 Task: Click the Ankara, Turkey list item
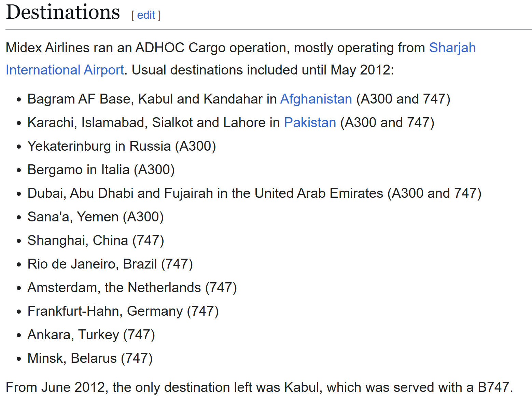pos(91,335)
